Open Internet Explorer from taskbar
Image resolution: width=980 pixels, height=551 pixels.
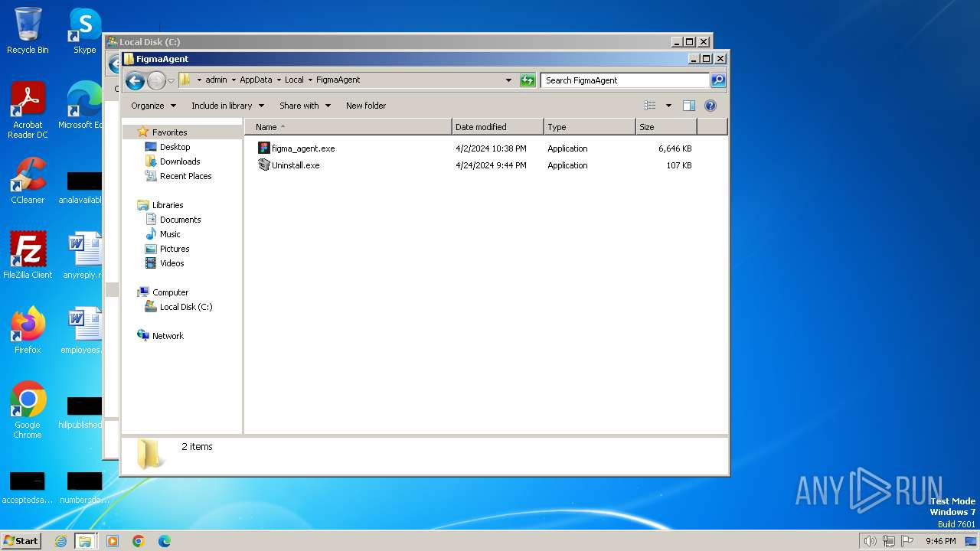pos(60,541)
